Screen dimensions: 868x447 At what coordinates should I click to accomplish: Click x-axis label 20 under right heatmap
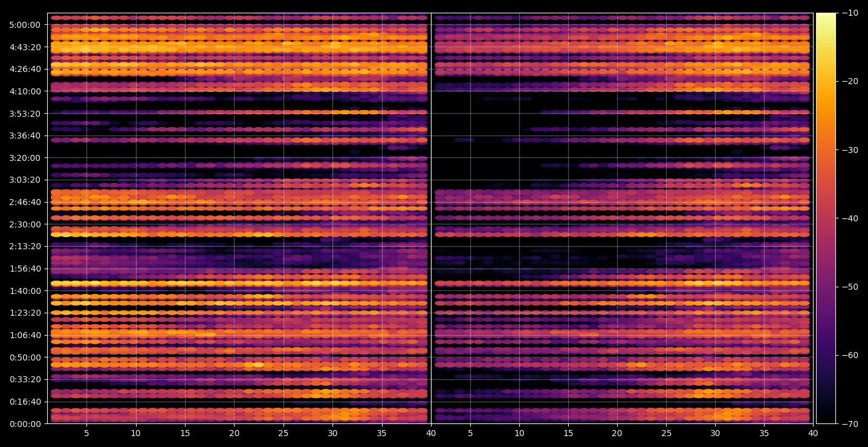pos(617,433)
